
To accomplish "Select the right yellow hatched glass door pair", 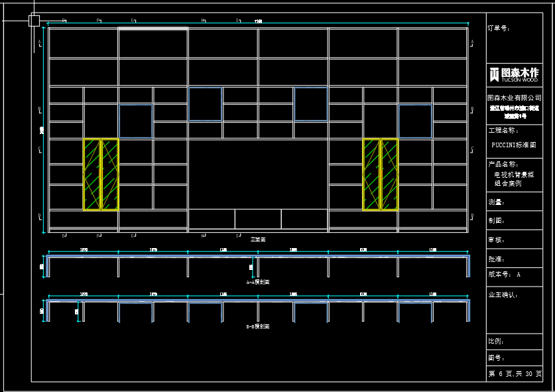I will (381, 174).
